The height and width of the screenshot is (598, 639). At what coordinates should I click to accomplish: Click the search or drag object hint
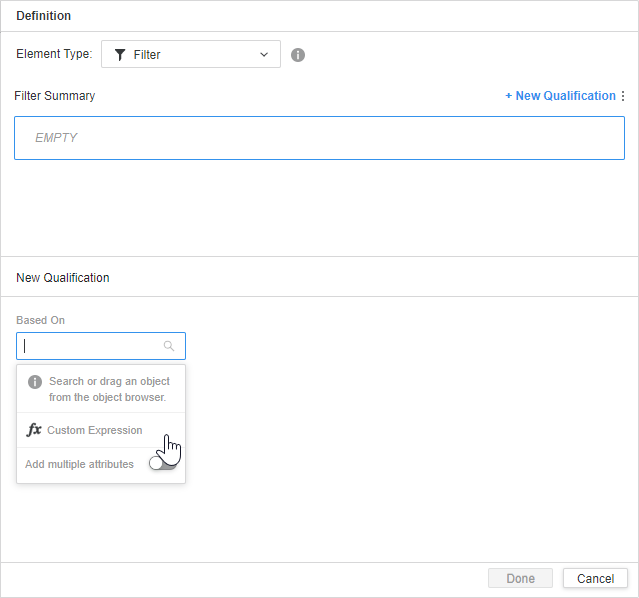(x=109, y=389)
